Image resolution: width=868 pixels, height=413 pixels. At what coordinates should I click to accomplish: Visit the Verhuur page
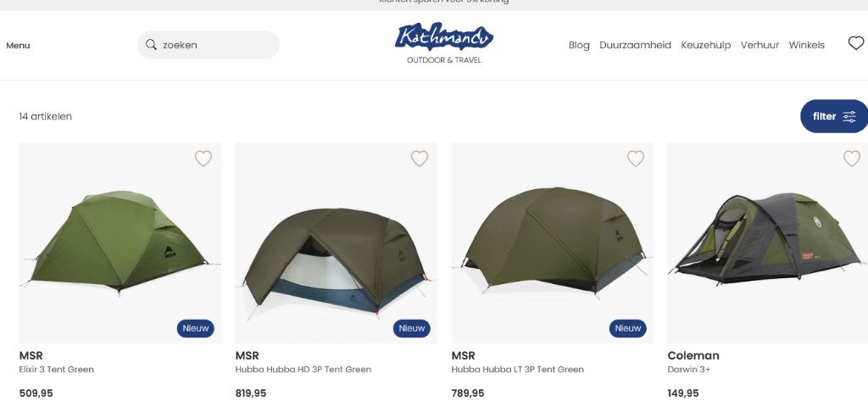pos(759,46)
